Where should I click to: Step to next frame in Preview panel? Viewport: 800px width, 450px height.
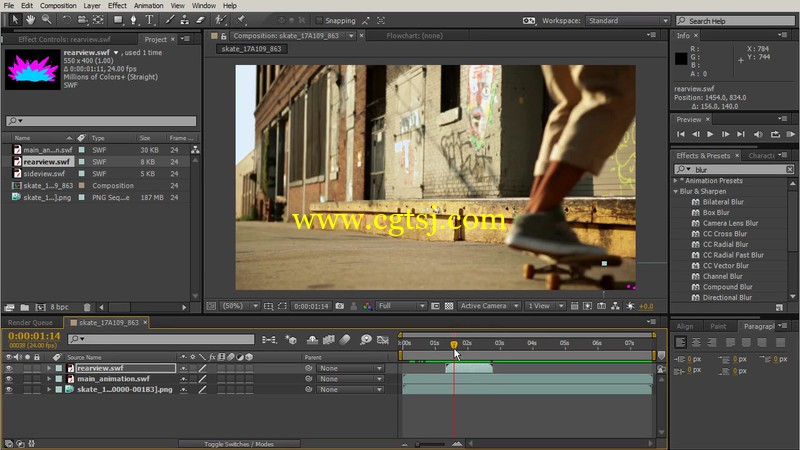pos(726,134)
